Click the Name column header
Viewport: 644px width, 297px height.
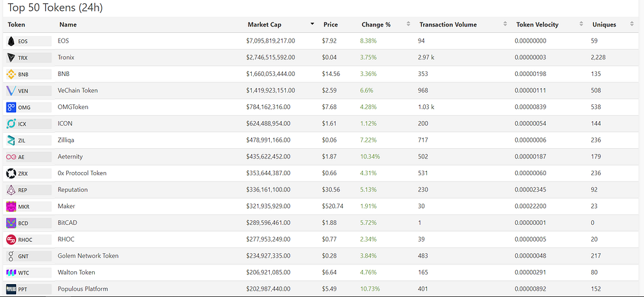point(68,24)
